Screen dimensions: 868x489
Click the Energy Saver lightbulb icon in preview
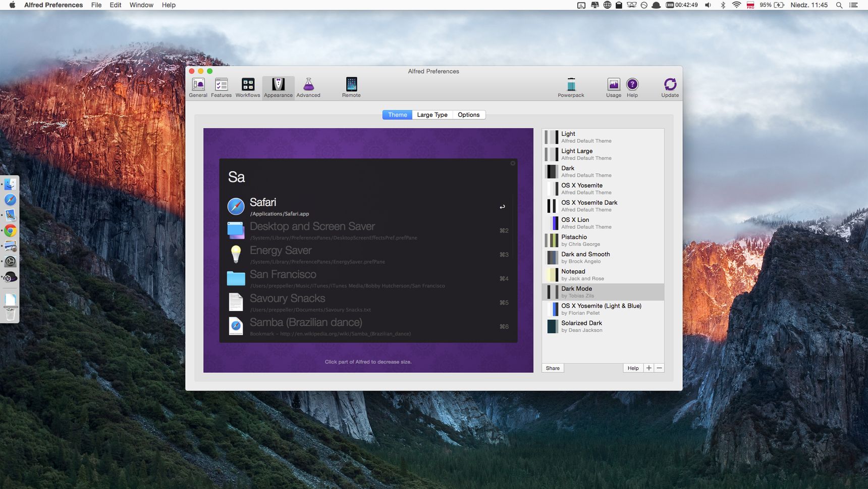coord(236,254)
